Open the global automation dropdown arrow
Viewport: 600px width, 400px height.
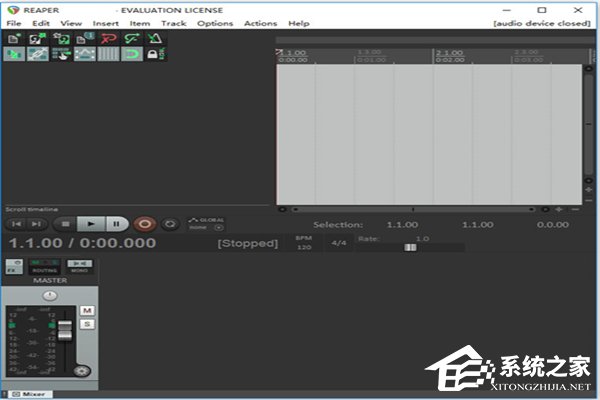tap(218, 227)
